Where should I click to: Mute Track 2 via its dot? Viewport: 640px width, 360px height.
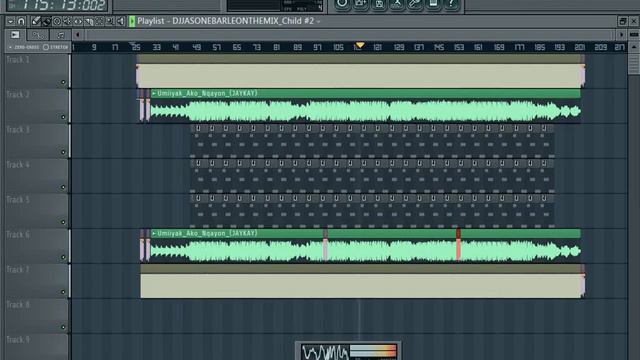click(x=63, y=118)
